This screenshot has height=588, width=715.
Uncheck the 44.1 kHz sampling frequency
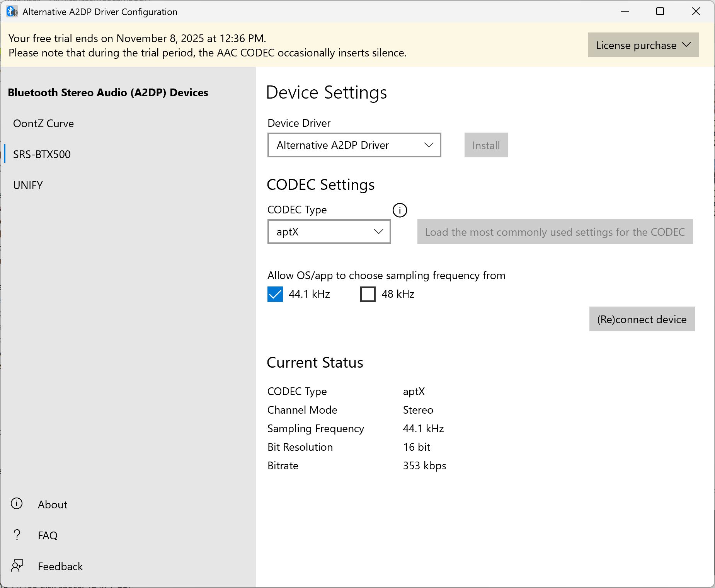point(275,294)
